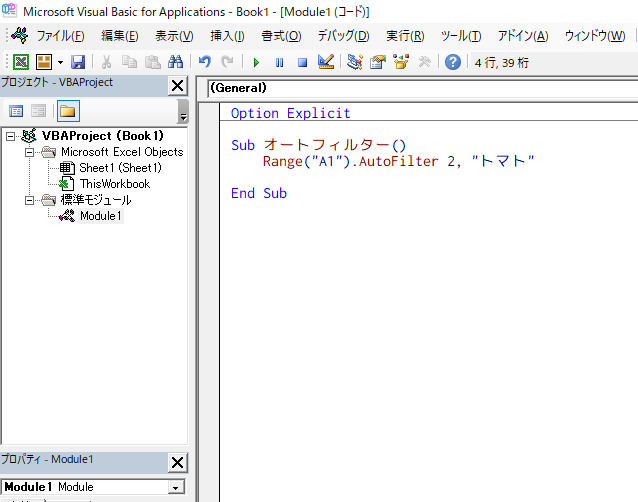Image resolution: width=638 pixels, height=502 pixels.
Task: Click the code window margin indicator bar
Action: 209,302
